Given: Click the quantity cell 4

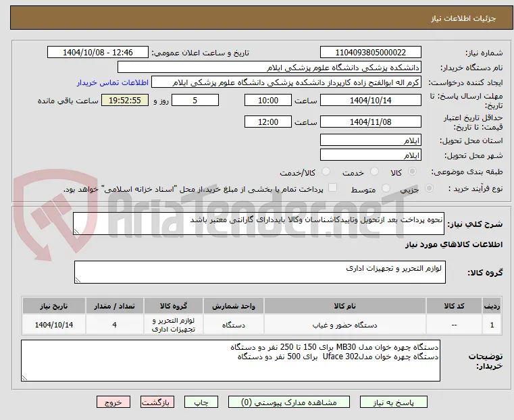Looking at the screenshot, I should pyautogui.click(x=114, y=325).
